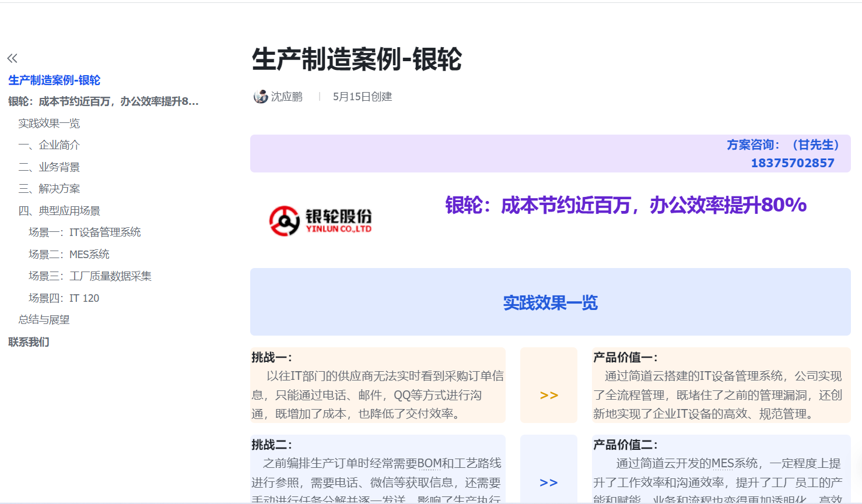Click MES term in 产品价值二 paragraph

tap(723, 464)
